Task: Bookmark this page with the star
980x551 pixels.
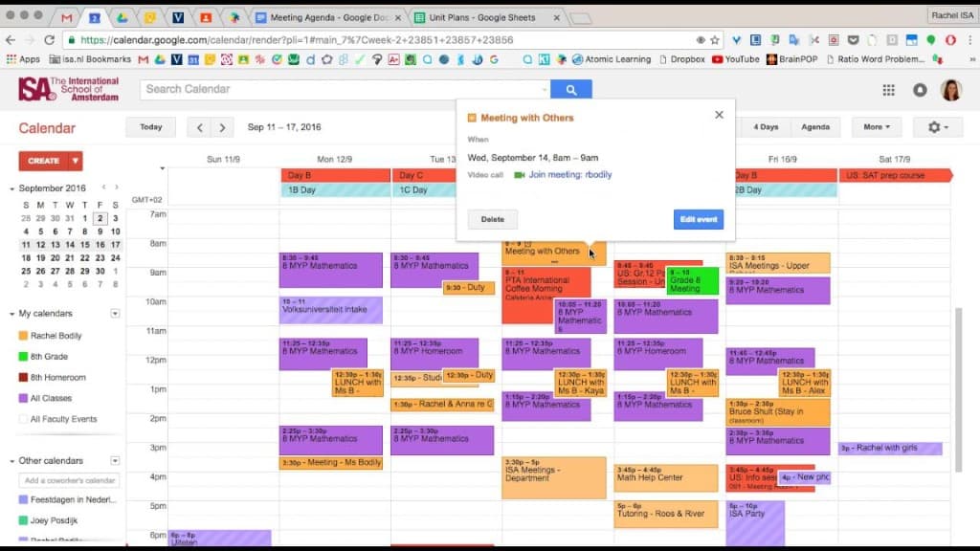Action: [x=715, y=40]
